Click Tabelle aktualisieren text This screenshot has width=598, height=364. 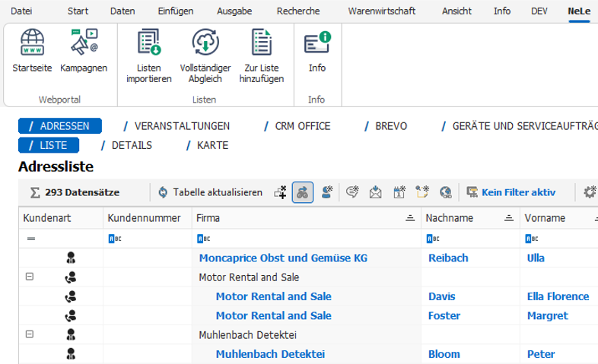tap(218, 192)
